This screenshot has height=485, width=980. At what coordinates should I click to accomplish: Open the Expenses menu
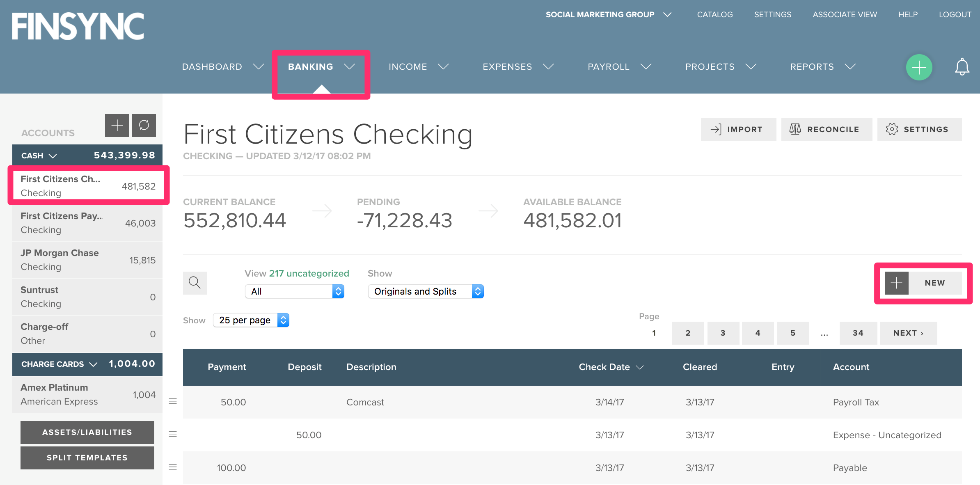[x=518, y=66]
